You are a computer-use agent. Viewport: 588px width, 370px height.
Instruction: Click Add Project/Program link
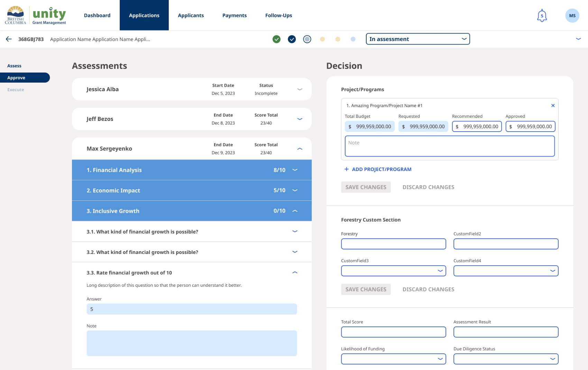pyautogui.click(x=378, y=169)
